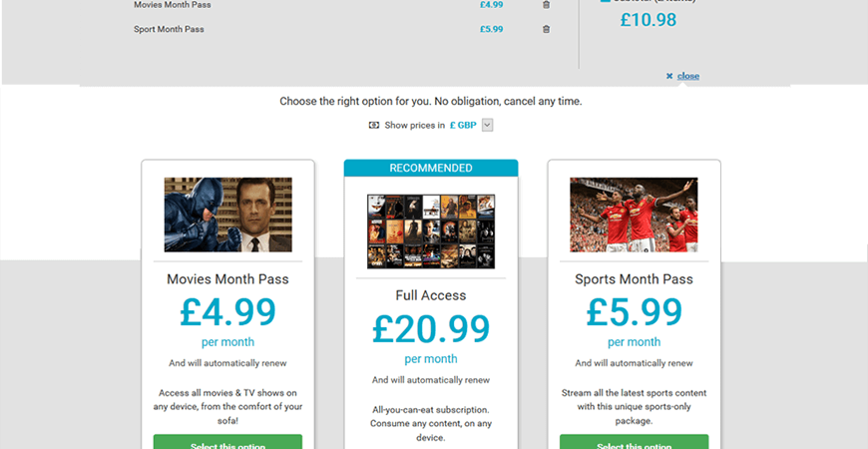868x449 pixels.
Task: Click the £5.99 Sports pass card price
Action: click(634, 312)
